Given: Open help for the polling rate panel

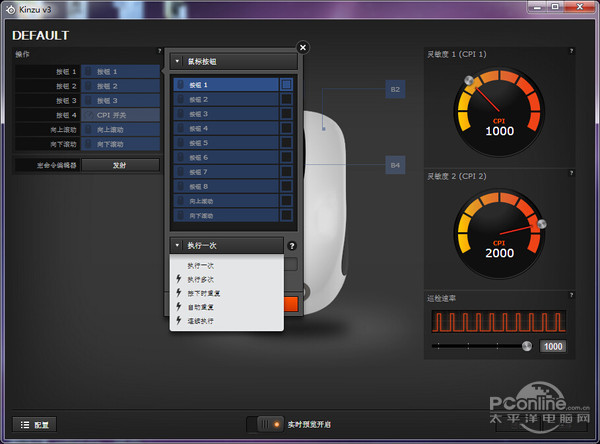Looking at the screenshot, I should click(x=571, y=295).
